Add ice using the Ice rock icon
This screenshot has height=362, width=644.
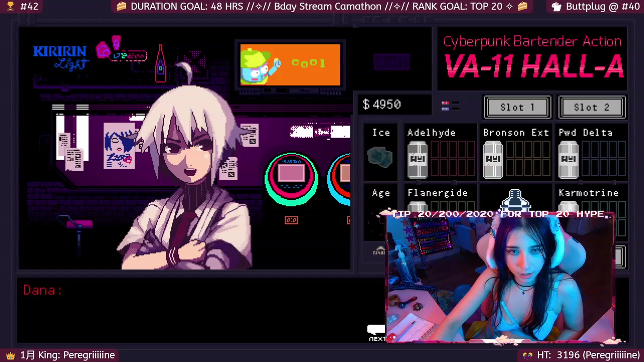pos(380,157)
